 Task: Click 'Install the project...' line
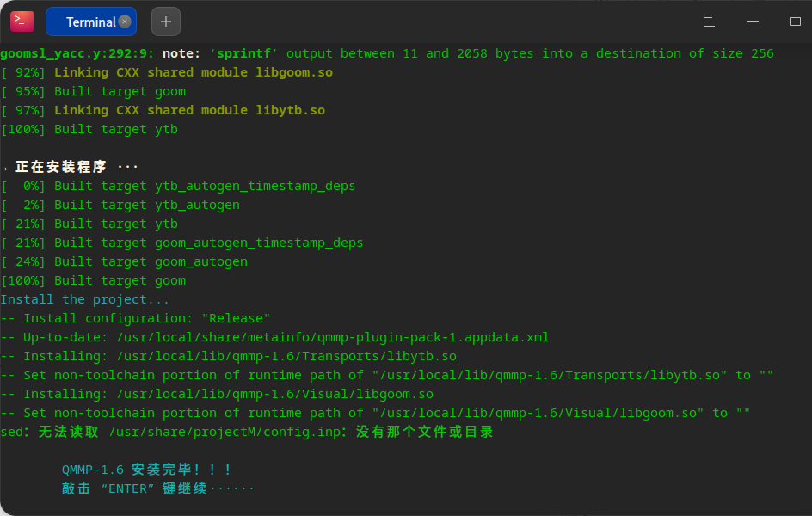pos(84,299)
